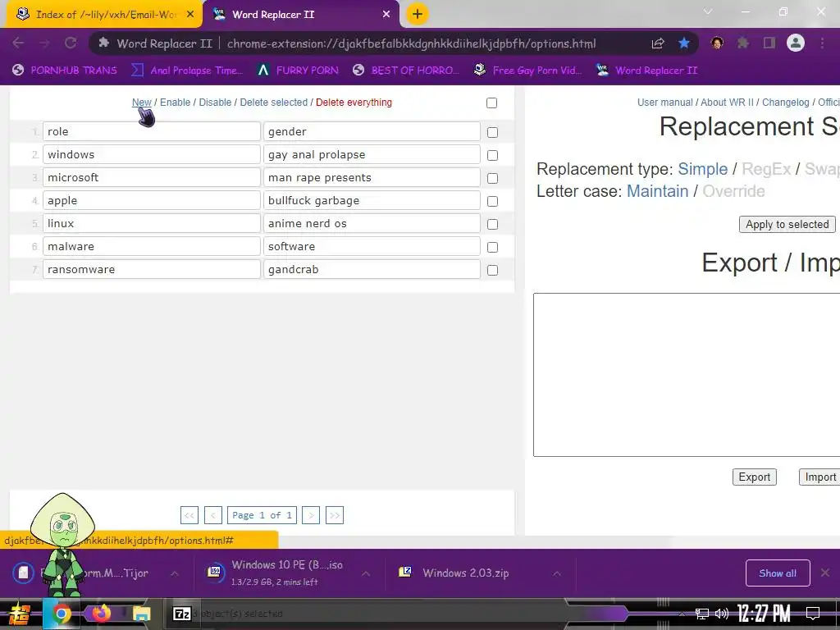Toggle the bookmark star in address bar
Screen dimensions: 840x630
point(684,43)
